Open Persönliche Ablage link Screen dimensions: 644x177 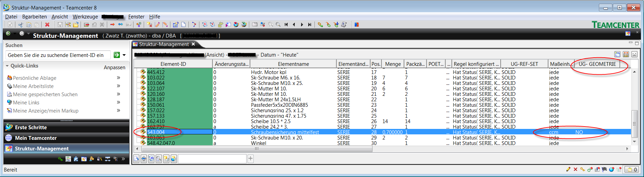pyautogui.click(x=34, y=78)
